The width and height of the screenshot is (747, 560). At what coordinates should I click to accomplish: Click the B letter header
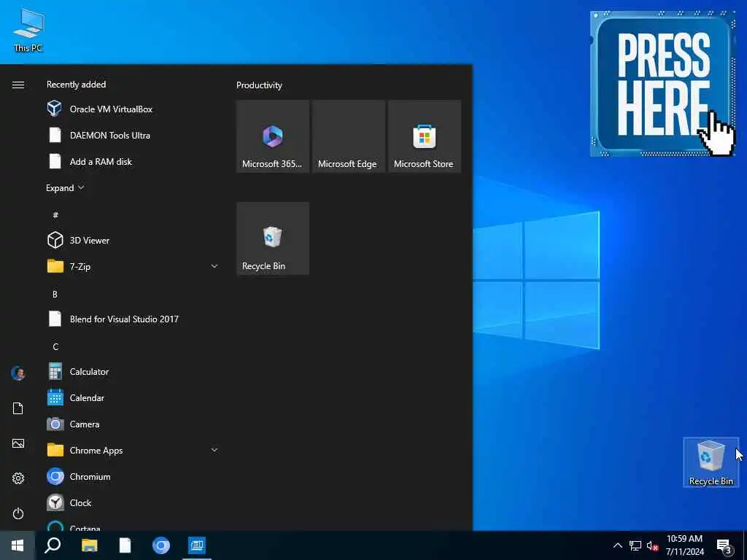(55, 295)
